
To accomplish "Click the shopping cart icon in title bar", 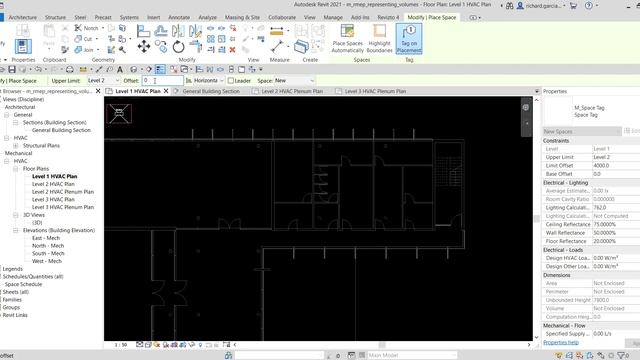I will (573, 6).
